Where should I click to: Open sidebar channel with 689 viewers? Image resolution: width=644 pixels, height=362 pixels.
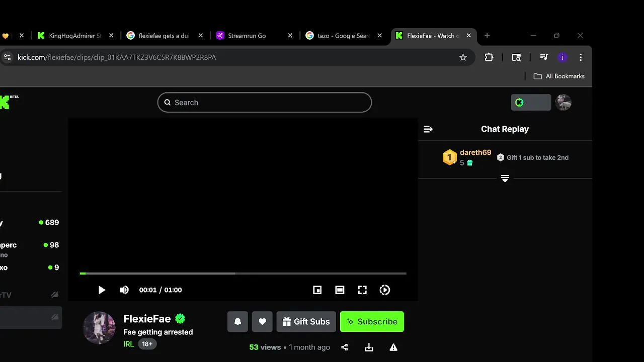(x=30, y=223)
